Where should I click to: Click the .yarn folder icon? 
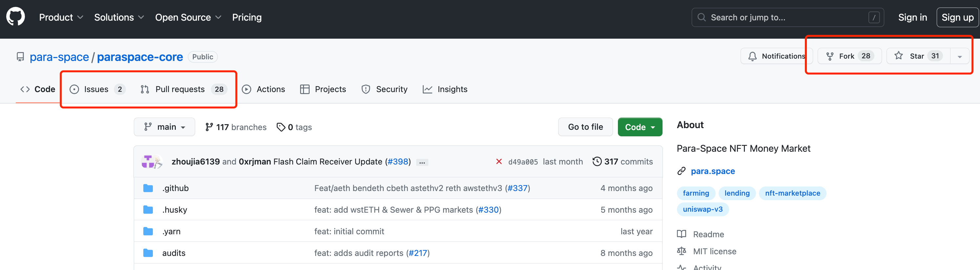[x=148, y=232]
